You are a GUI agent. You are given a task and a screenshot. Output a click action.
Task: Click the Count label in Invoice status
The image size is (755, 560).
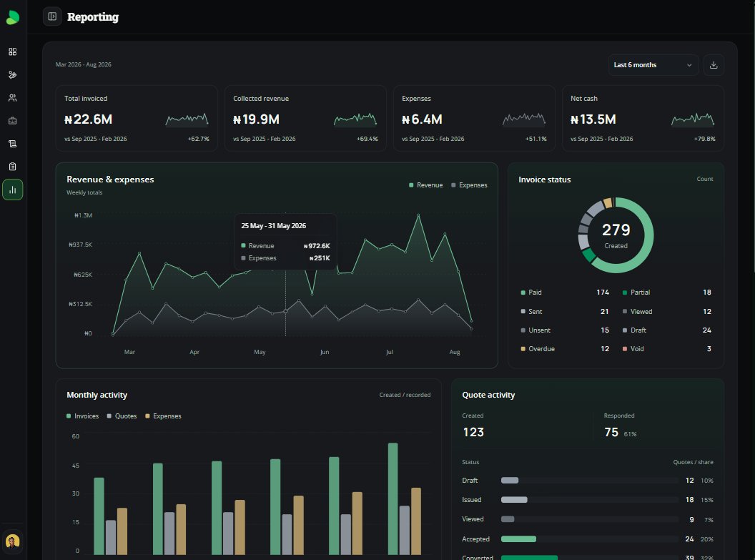point(705,179)
